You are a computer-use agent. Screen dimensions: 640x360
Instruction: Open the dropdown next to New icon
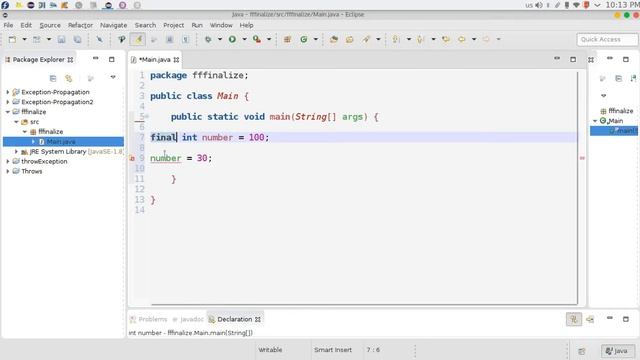pos(24,39)
